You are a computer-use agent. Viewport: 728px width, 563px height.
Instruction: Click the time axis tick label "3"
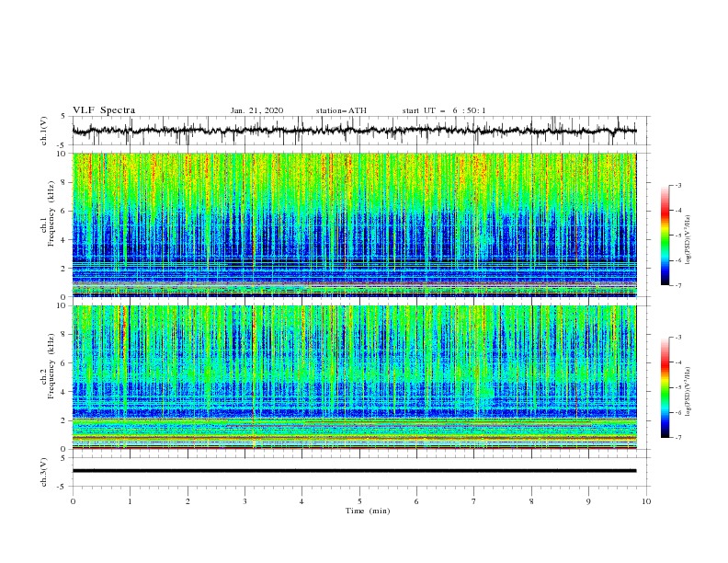[x=245, y=501]
